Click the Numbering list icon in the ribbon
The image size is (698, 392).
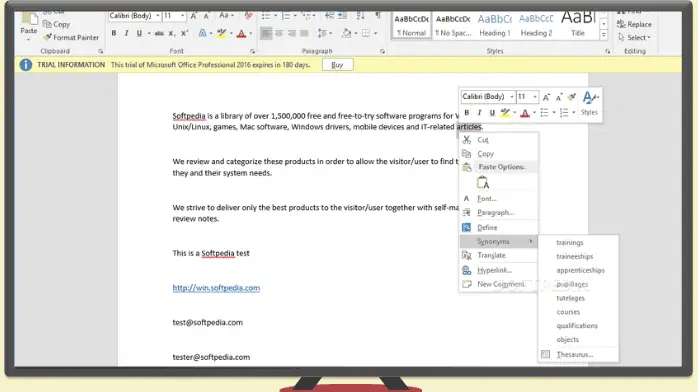click(286, 16)
